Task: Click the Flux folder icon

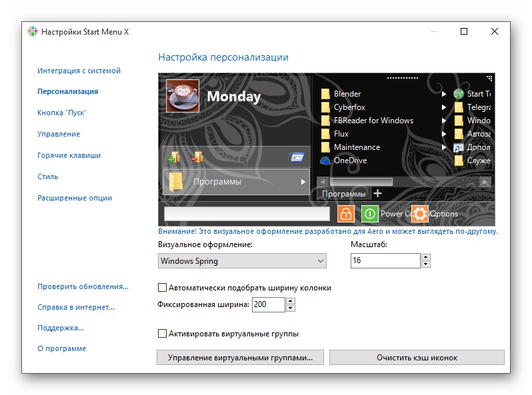Action: coord(325,134)
